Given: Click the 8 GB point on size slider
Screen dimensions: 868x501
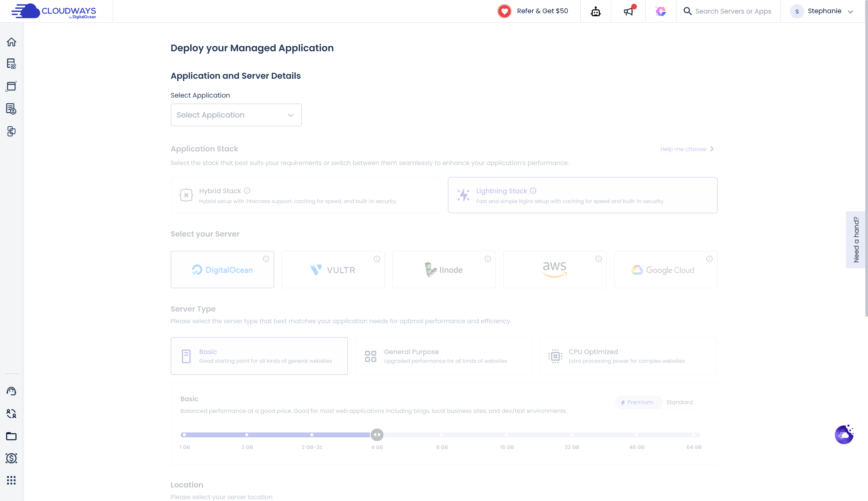Looking at the screenshot, I should [x=442, y=435].
